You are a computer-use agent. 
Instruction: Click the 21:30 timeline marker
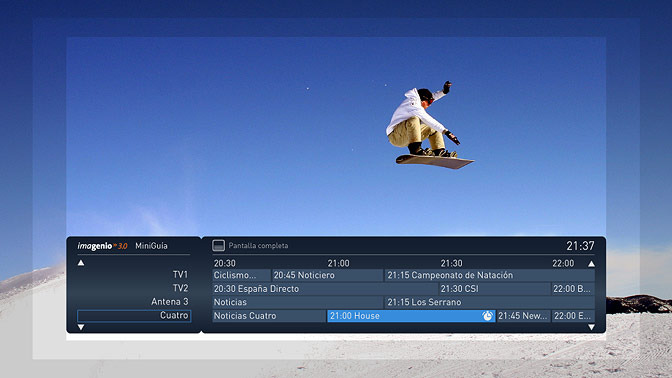click(x=452, y=263)
